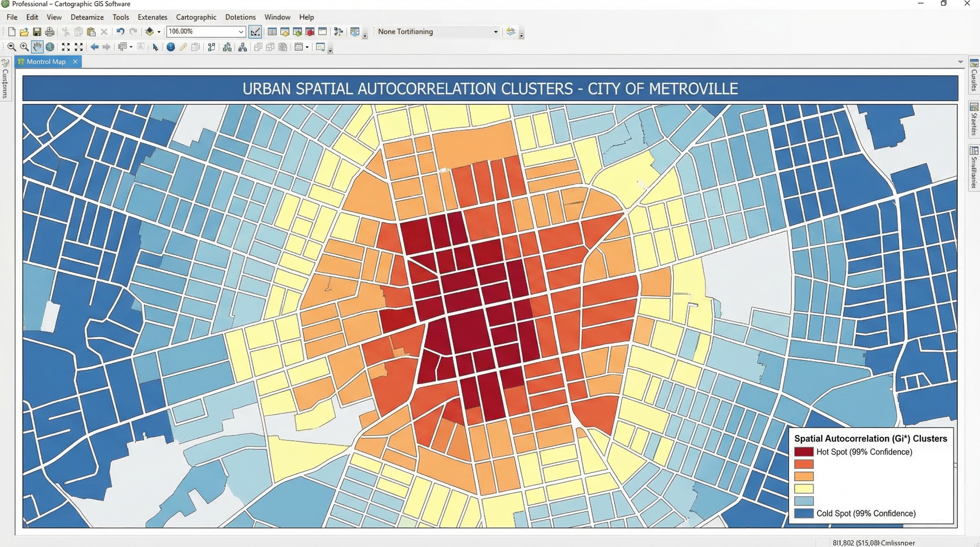Open the red toolbox icon
The image size is (980, 547).
(x=310, y=32)
